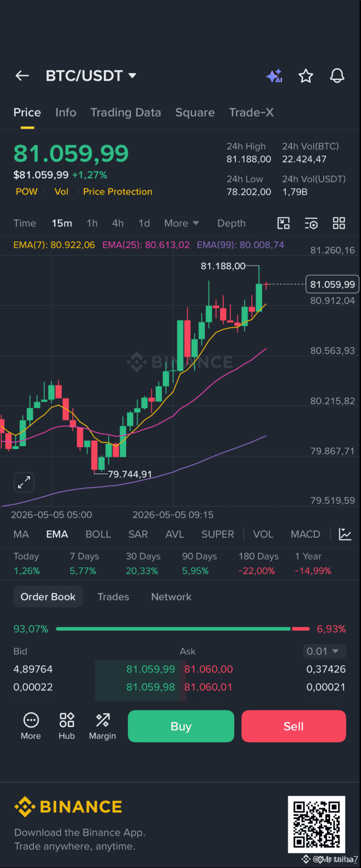Select the 1h chart interval
This screenshot has height=868, width=361.
pos(92,223)
